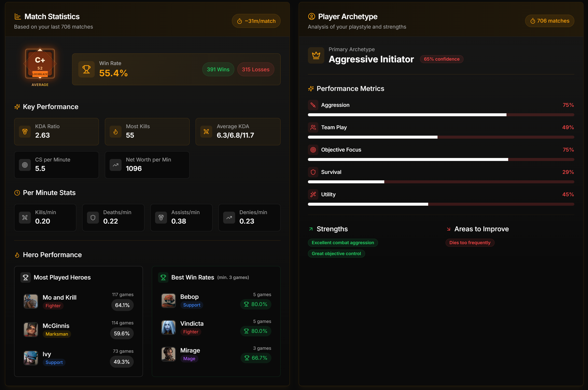The image size is (588, 390).
Task: Click the Denies/min trend icon
Action: point(229,218)
